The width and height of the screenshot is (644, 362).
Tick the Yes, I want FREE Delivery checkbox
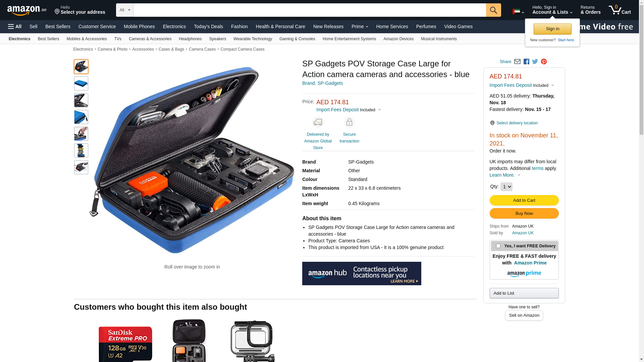point(498,246)
